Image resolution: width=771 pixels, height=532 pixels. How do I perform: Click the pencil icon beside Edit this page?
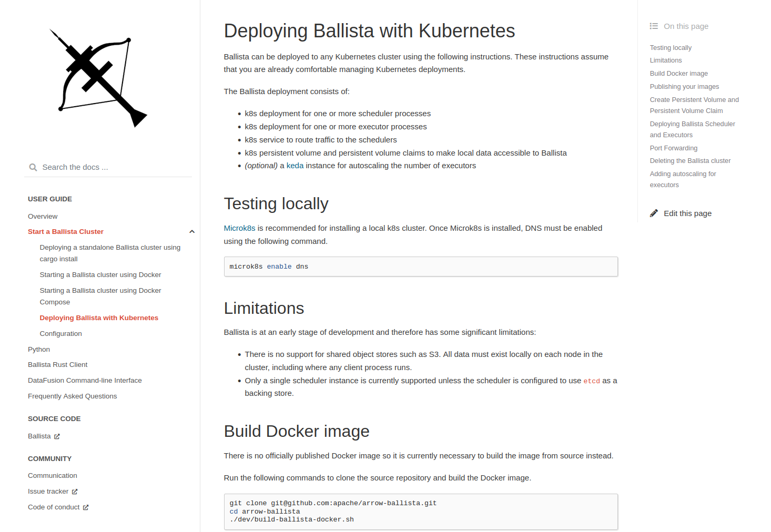[x=654, y=213]
